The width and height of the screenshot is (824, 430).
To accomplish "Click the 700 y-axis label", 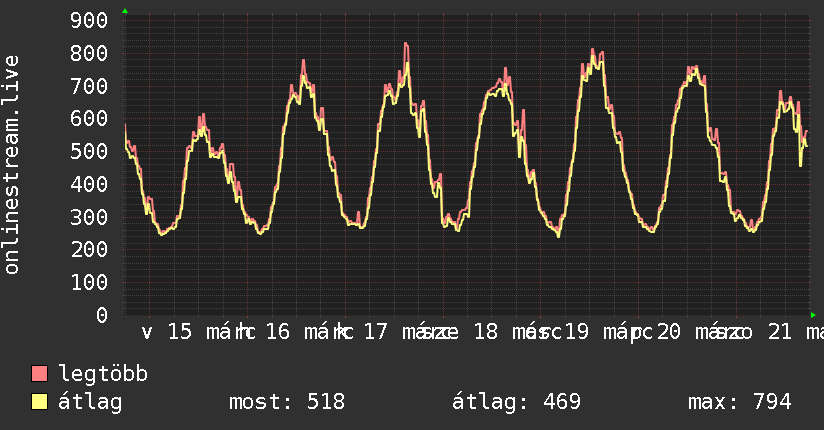I will pos(89,86).
